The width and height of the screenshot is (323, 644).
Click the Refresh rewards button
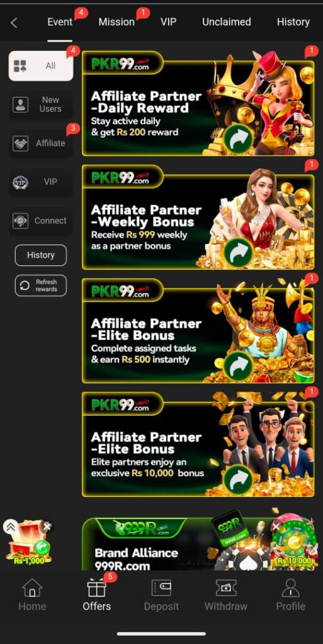click(x=41, y=286)
